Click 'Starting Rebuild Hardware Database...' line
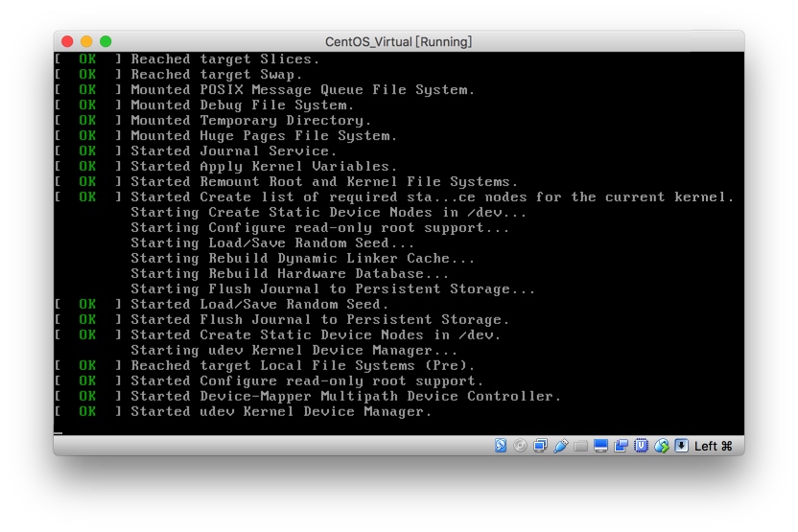Image resolution: width=798 pixels, height=532 pixels. pyautogui.click(x=290, y=273)
